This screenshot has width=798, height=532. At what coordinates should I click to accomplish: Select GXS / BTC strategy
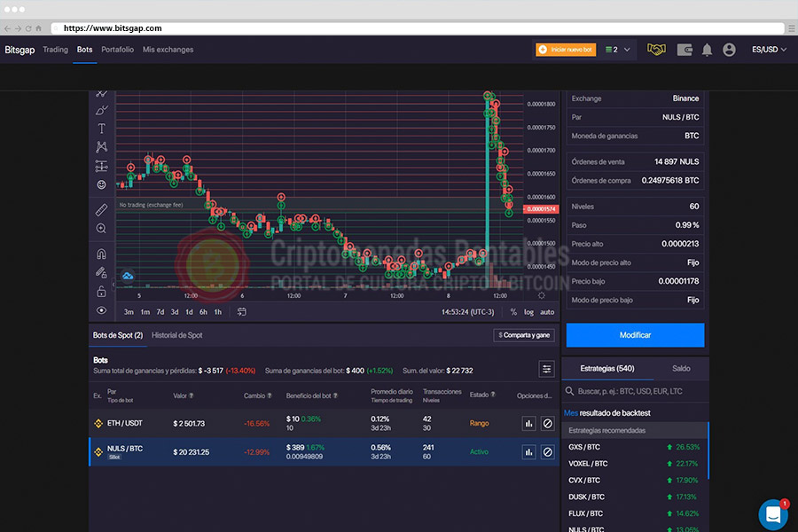tap(634, 447)
